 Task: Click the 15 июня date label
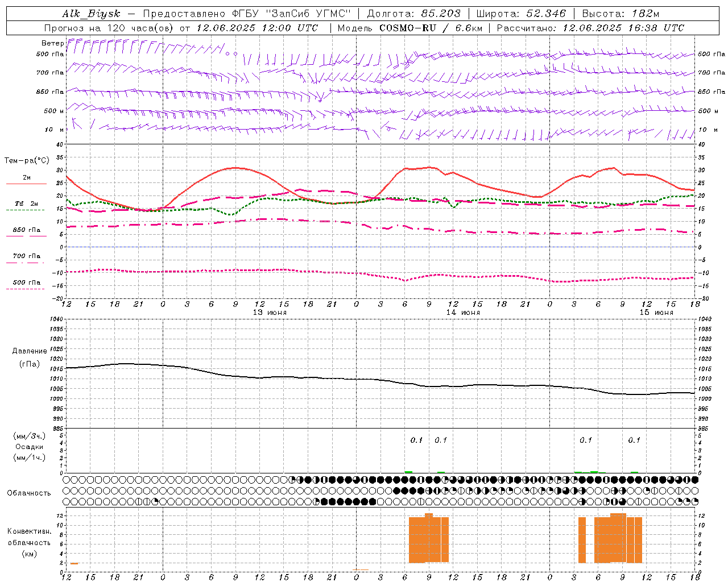coord(656,313)
